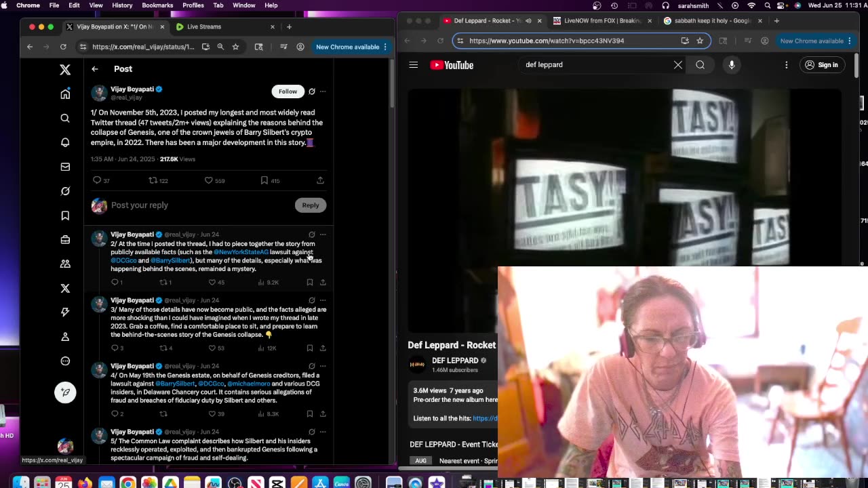Screen dimensions: 868x488
Task: Click Sign in on YouTube
Action: coord(821,65)
